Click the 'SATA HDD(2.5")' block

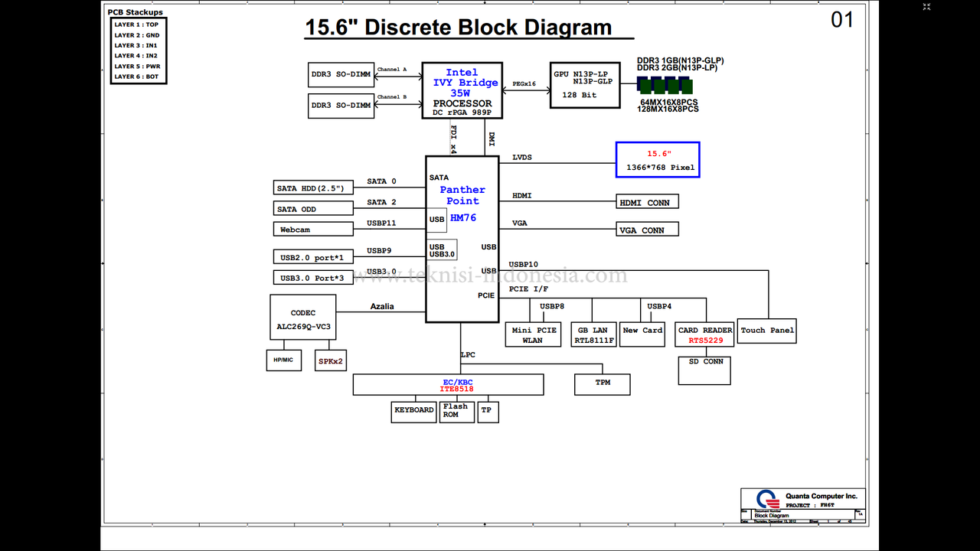(313, 188)
